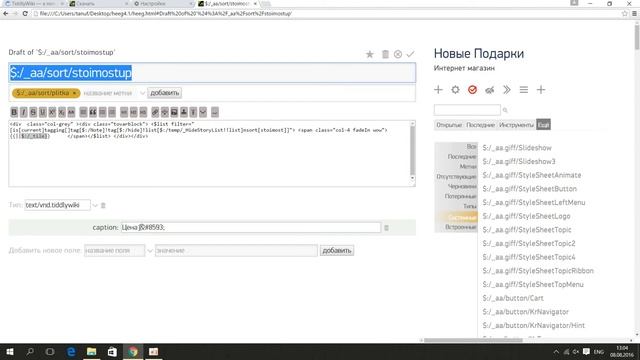Open control panel gear icon in sidebar
This screenshot has height=360, width=640.
[456, 89]
